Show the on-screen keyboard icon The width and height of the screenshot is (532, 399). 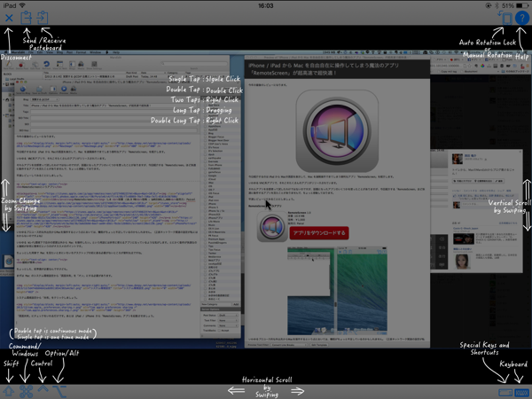pos(522,393)
